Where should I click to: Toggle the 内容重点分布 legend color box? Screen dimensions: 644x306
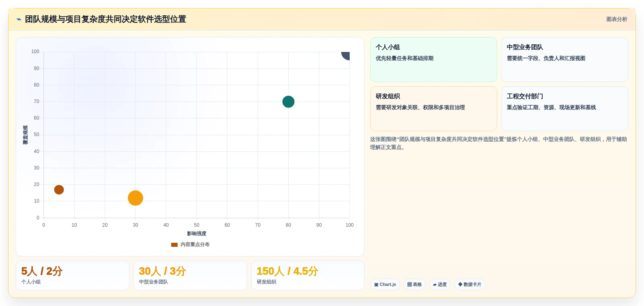(174, 245)
